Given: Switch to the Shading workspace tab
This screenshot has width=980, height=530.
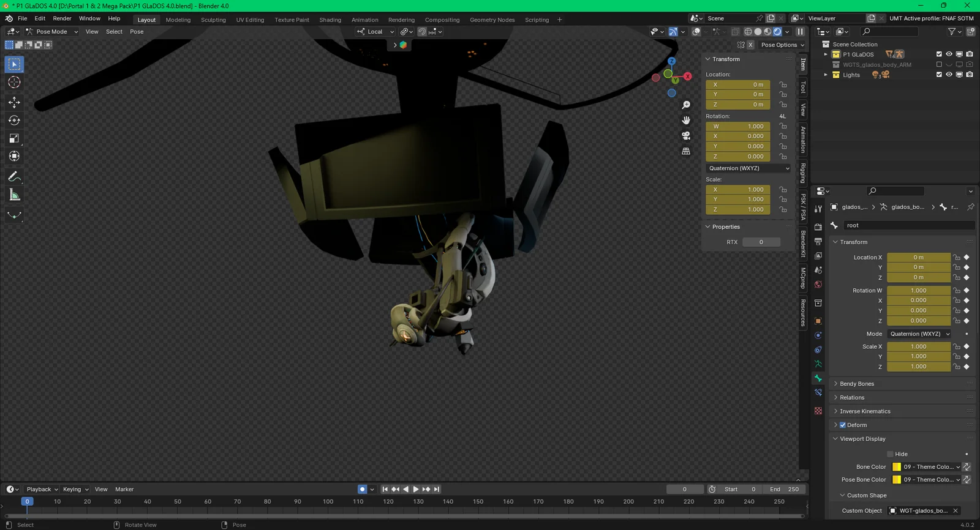Looking at the screenshot, I should point(330,20).
